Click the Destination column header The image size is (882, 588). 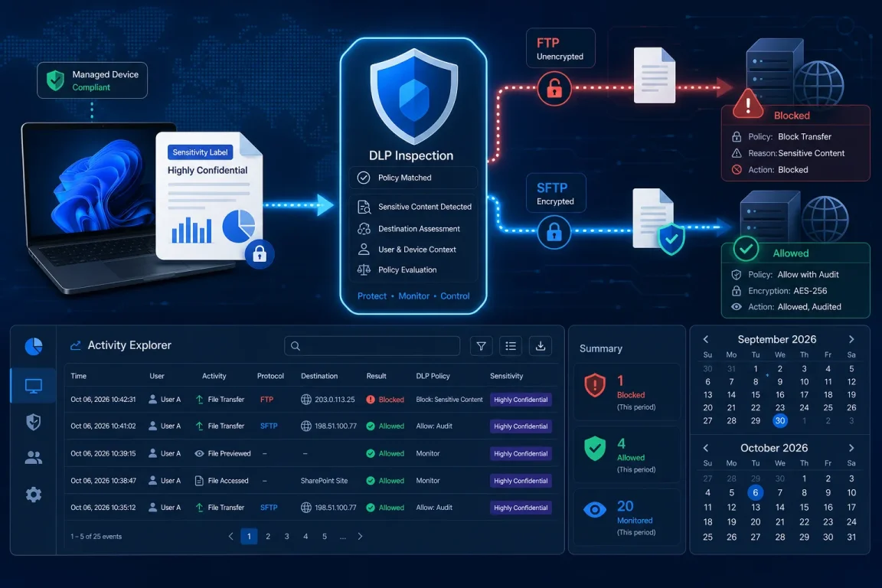(319, 376)
